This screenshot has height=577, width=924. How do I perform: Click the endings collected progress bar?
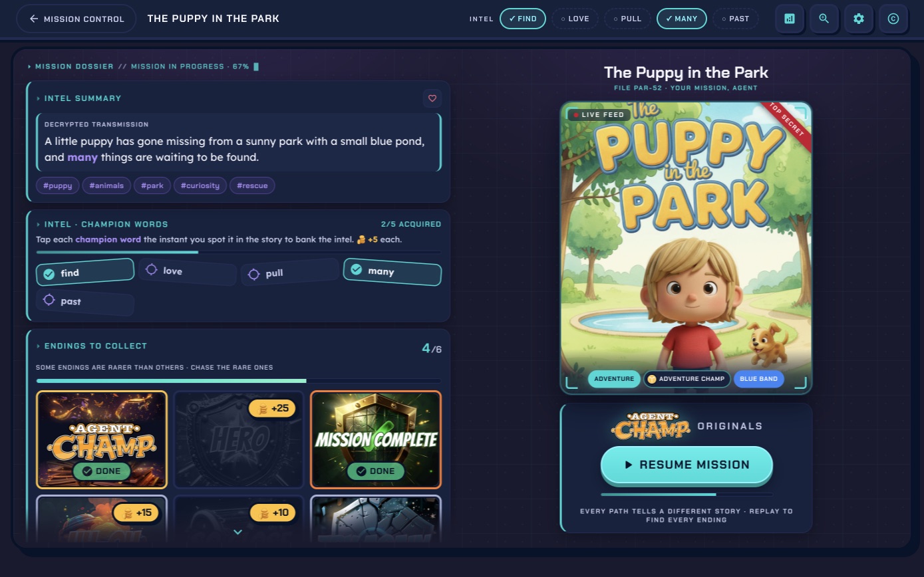point(238,381)
